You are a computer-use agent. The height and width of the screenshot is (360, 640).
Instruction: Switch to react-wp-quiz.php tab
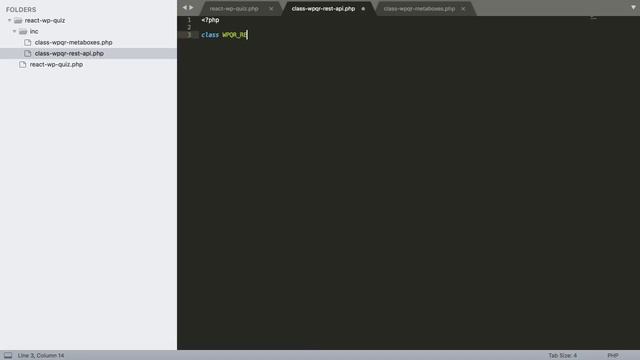point(234,9)
